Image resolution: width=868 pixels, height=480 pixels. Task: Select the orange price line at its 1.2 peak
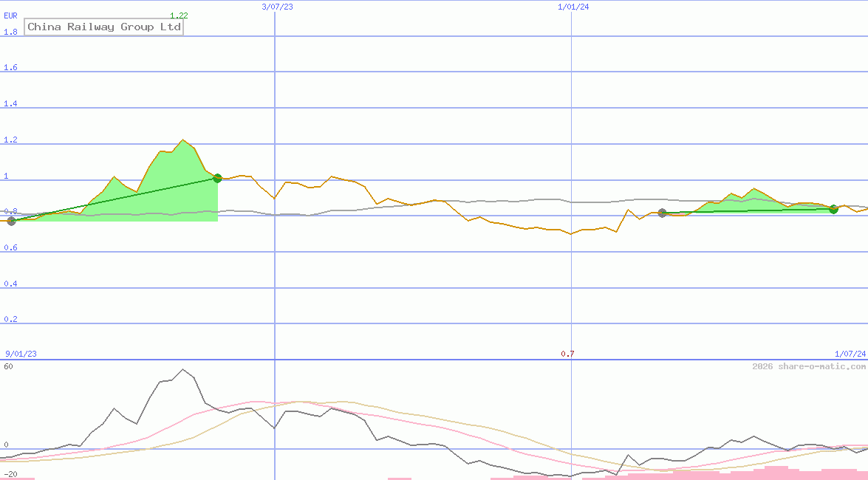[x=184, y=139]
